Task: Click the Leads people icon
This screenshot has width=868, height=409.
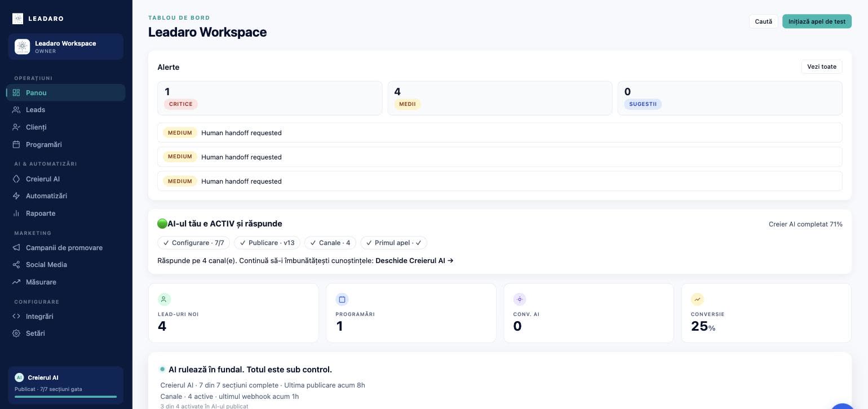Action: (x=16, y=110)
